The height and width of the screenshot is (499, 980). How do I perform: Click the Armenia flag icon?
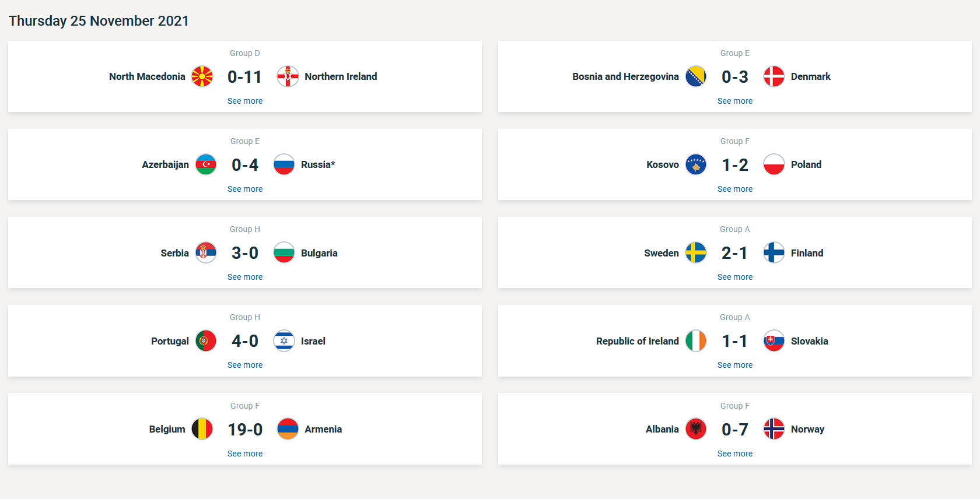(x=288, y=429)
